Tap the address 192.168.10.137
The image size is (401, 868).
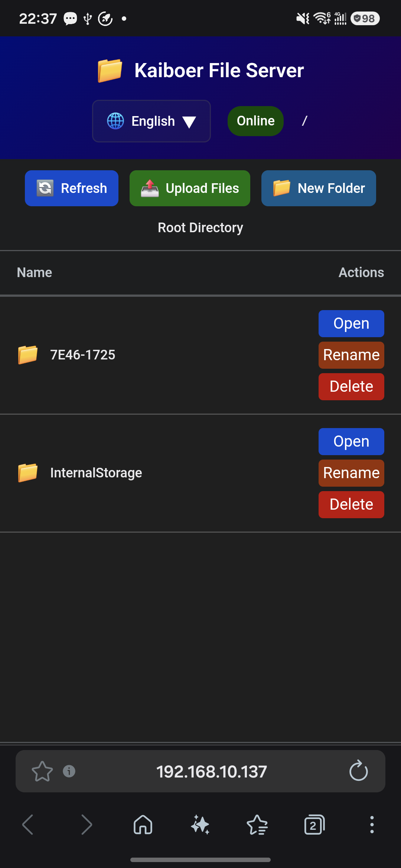212,772
